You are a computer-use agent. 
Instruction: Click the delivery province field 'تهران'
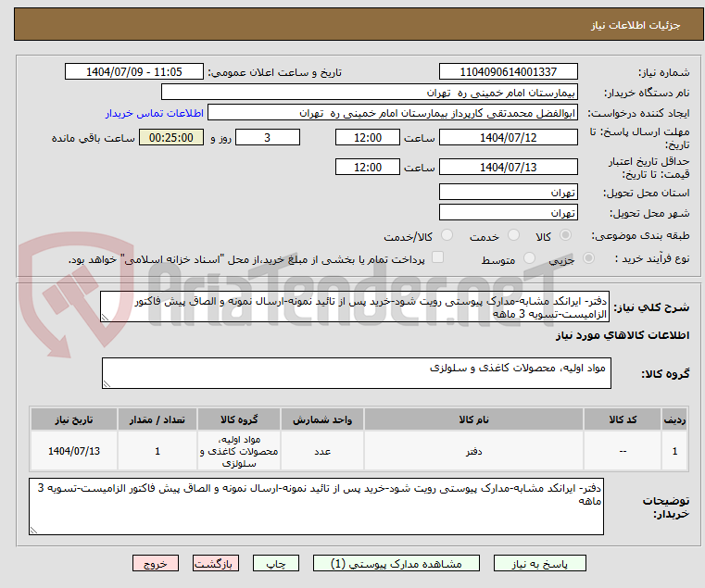click(x=509, y=192)
